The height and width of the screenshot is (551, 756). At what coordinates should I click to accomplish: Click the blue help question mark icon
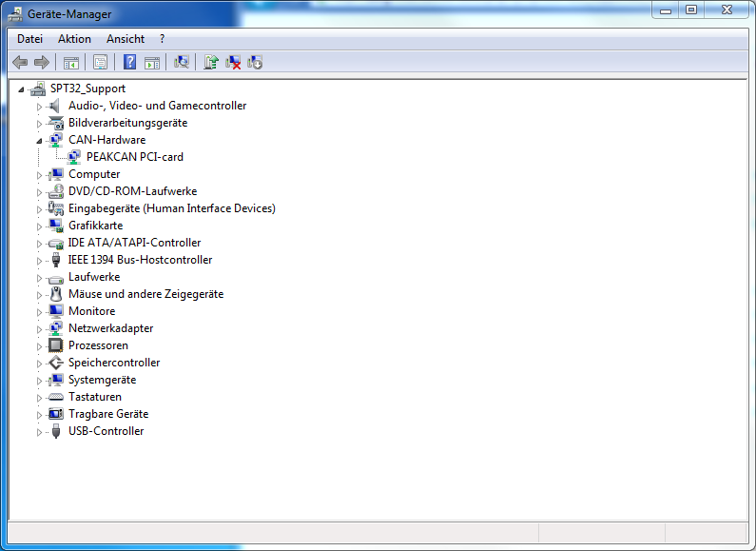(x=129, y=63)
